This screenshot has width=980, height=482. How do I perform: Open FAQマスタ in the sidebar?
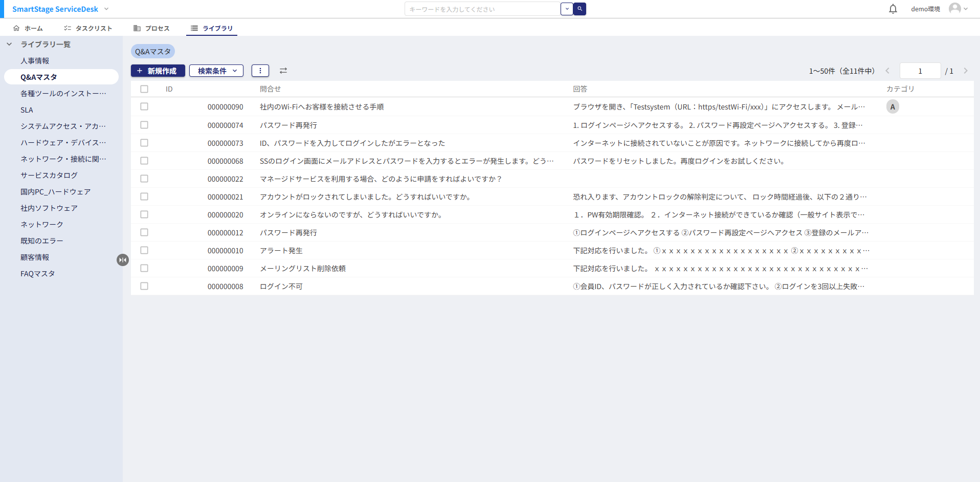(x=37, y=274)
